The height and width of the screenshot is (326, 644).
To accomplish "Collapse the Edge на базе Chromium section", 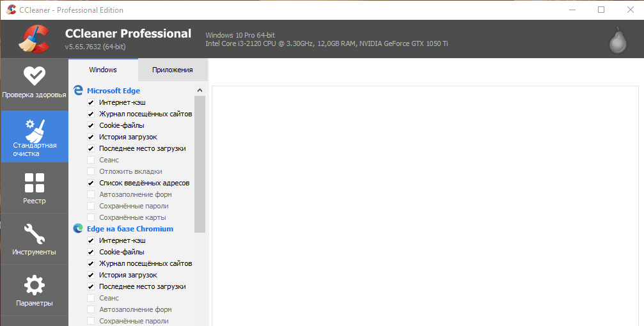I will (x=130, y=229).
